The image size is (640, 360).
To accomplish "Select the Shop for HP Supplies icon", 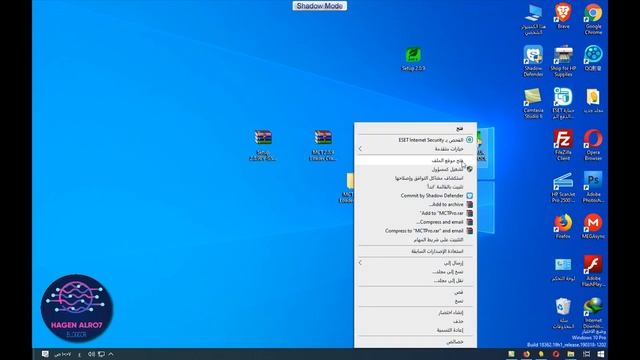I will pos(563,61).
